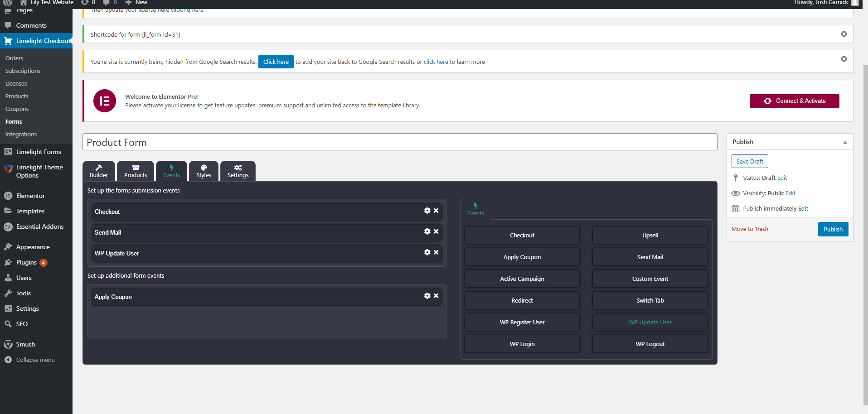This screenshot has height=414, width=868.
Task: Click the Product Form title field
Action: pos(399,142)
